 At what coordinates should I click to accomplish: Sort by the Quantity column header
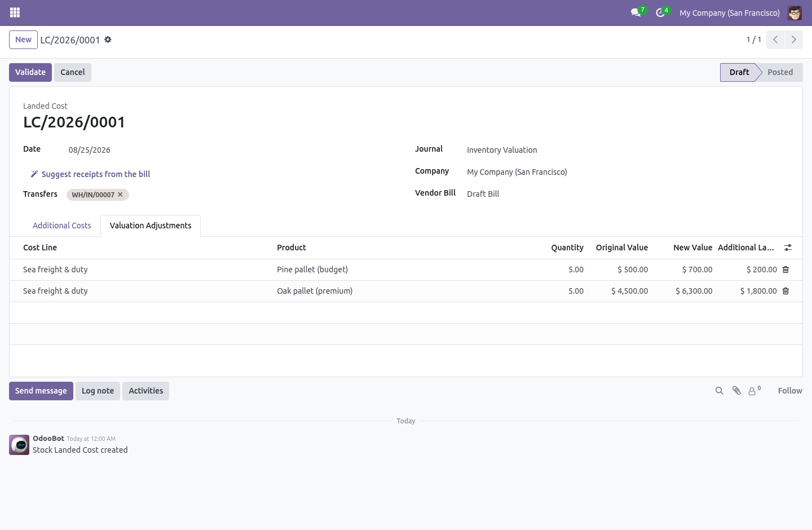(x=567, y=248)
